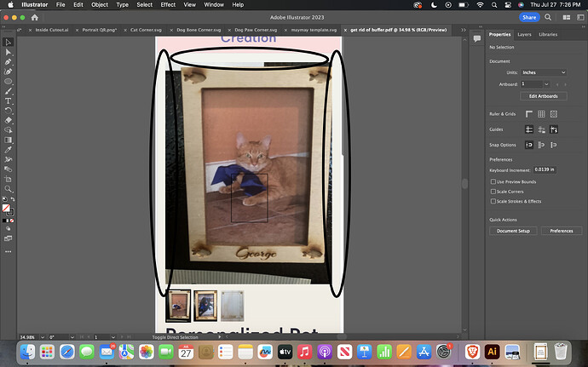This screenshot has width=588, height=367.
Task: Select the Zoom tool
Action: pyautogui.click(x=9, y=189)
